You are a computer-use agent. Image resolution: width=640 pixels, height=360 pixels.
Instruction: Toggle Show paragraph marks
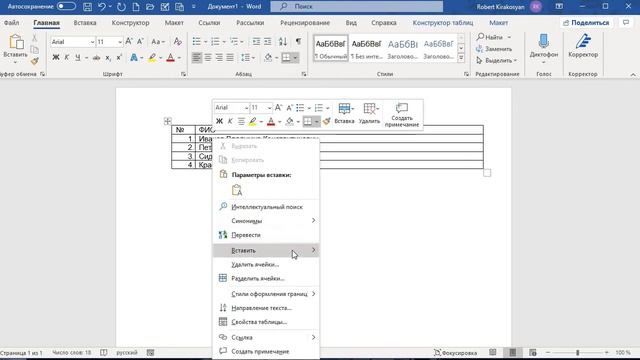(298, 41)
